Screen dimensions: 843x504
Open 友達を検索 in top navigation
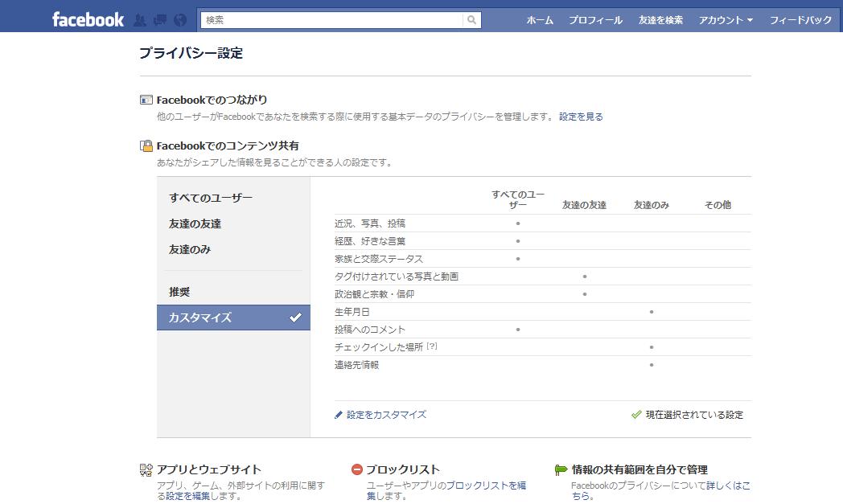[660, 20]
